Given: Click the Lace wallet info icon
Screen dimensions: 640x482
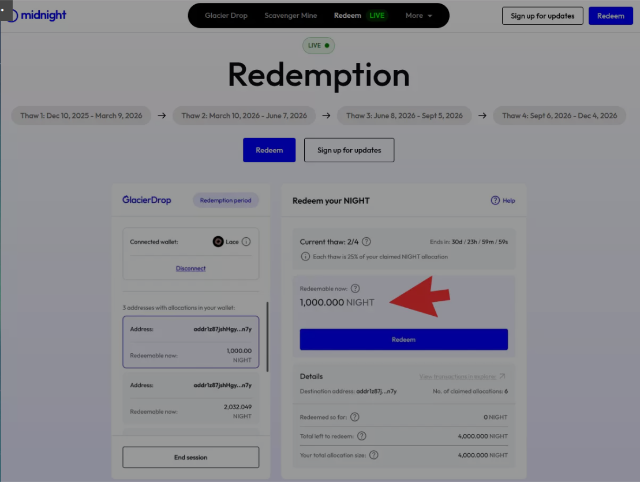Looking at the screenshot, I should [x=246, y=241].
